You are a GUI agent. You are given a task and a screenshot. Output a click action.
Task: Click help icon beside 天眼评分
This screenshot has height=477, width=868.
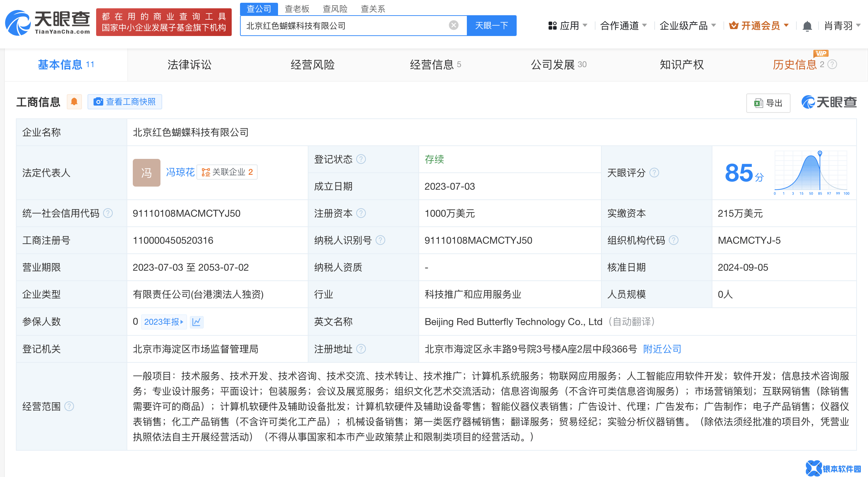[654, 173]
